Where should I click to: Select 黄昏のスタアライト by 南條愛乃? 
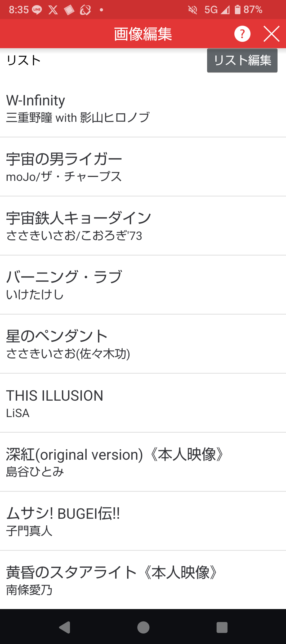143,580
